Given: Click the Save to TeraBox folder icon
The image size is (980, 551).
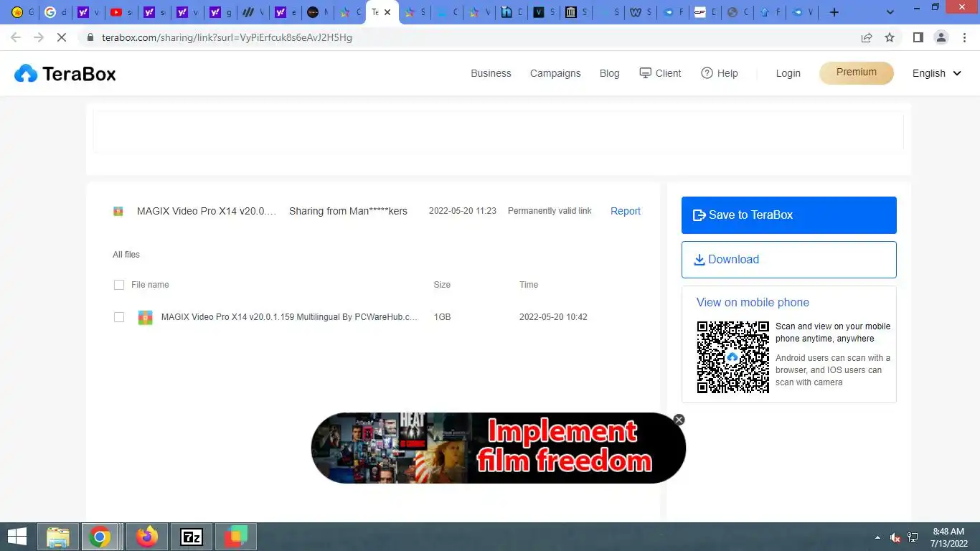Looking at the screenshot, I should tap(699, 215).
